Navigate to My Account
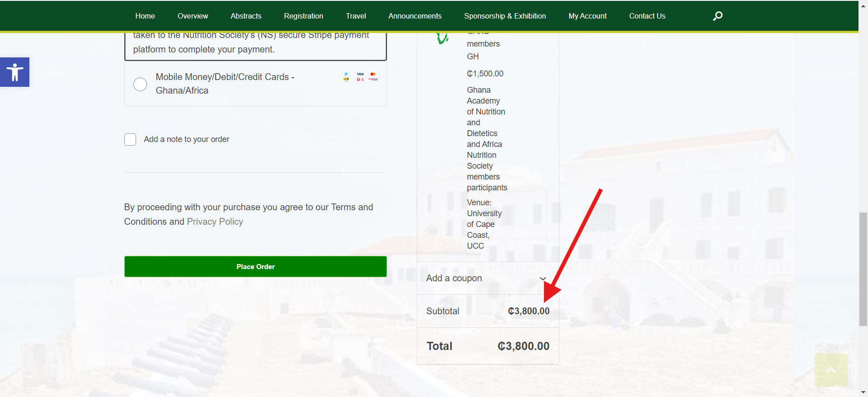Viewport: 868px width, 397px height. click(587, 16)
